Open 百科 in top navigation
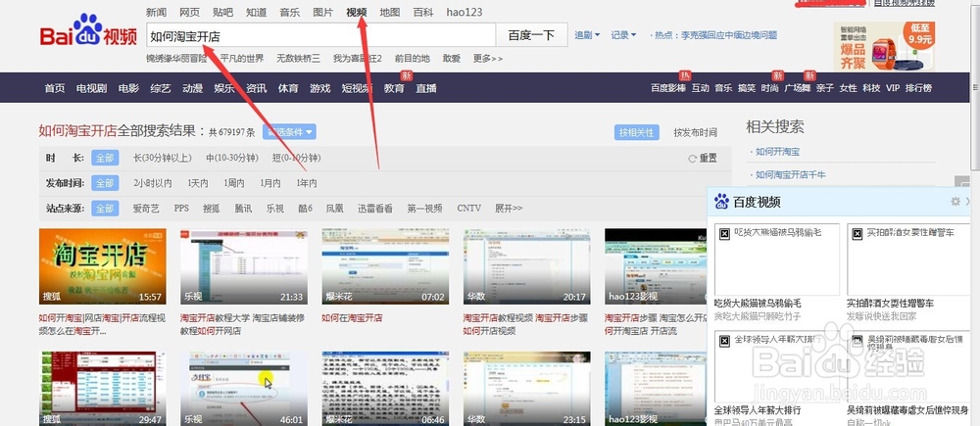980x426 pixels. click(423, 12)
